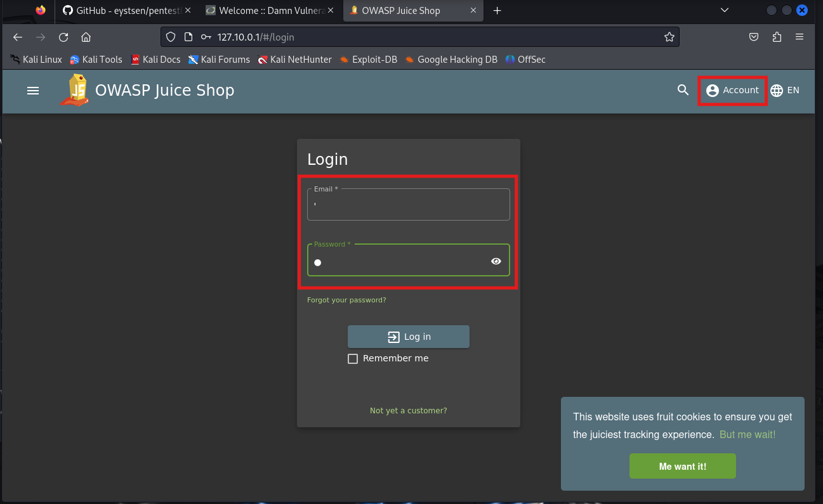
Task: Click the Password input field
Action: click(409, 260)
